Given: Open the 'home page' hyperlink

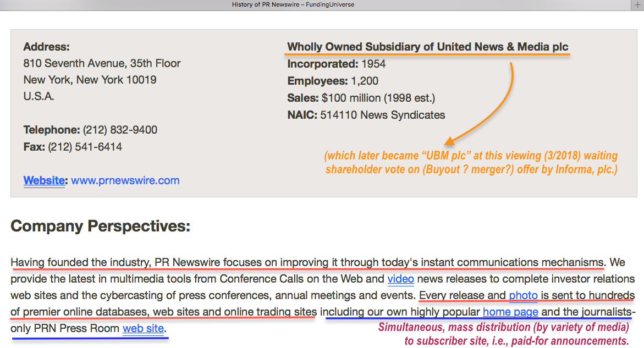Looking at the screenshot, I should pyautogui.click(x=510, y=312).
